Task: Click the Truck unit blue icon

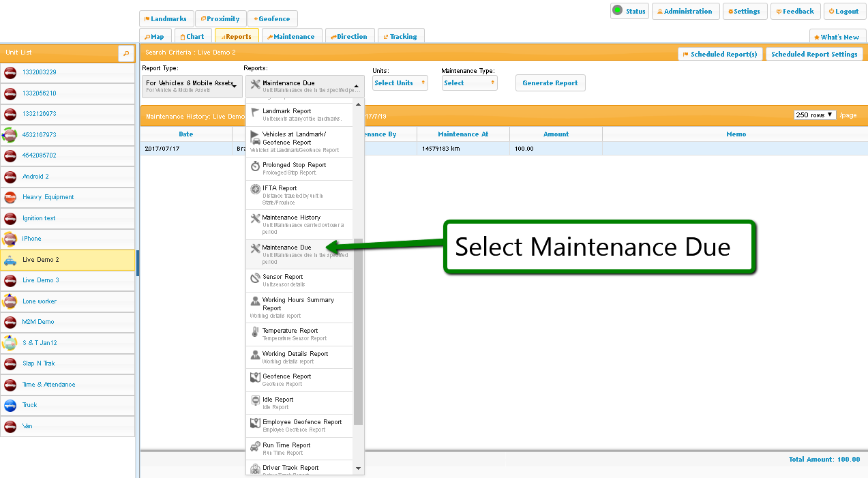Action: tap(10, 405)
